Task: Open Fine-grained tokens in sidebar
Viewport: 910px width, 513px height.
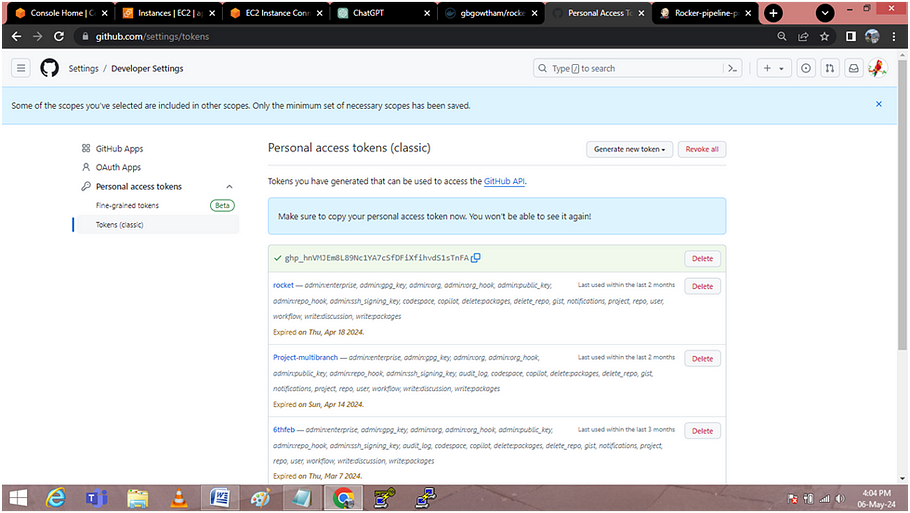Action: coord(127,205)
